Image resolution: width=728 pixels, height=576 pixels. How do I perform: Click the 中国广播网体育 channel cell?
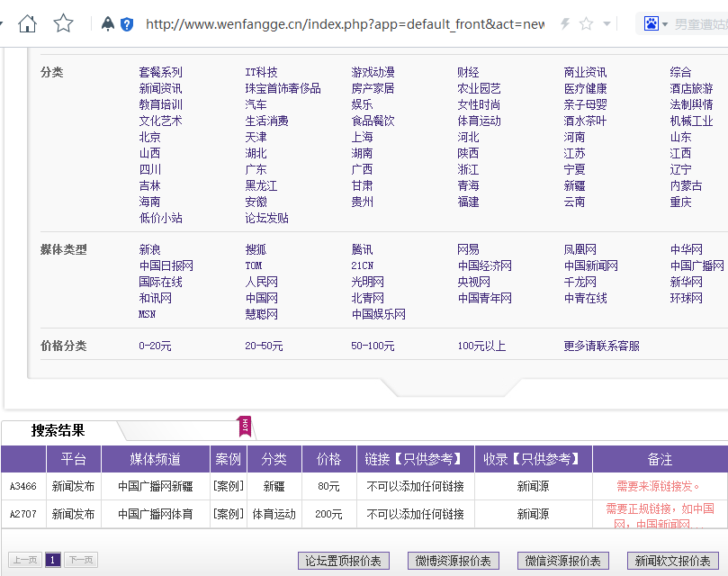[x=156, y=514]
